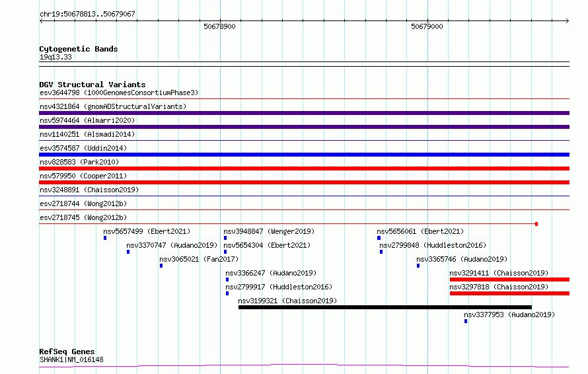Click the 50678900 ruler position label
Viewport: 588px width, 374px height.
219,26
